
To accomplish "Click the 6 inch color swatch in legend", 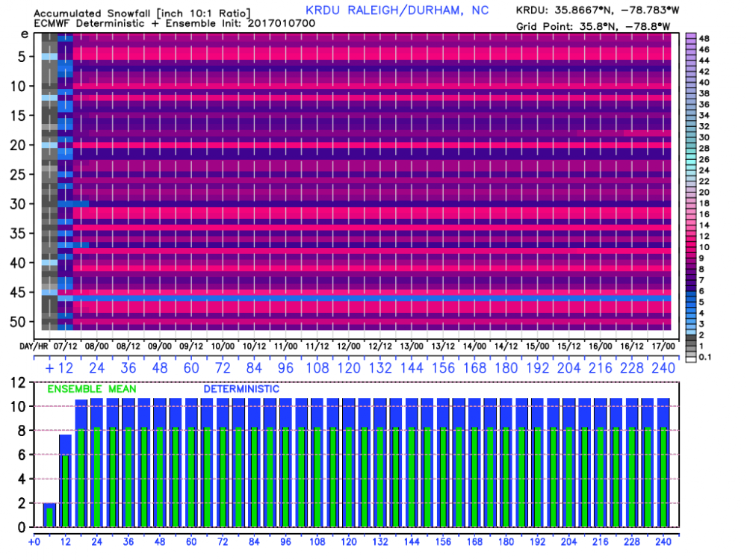I will click(x=691, y=291).
